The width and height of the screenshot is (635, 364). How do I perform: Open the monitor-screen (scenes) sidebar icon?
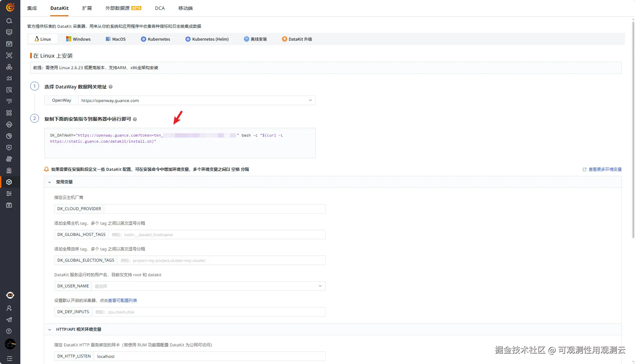pos(9,32)
